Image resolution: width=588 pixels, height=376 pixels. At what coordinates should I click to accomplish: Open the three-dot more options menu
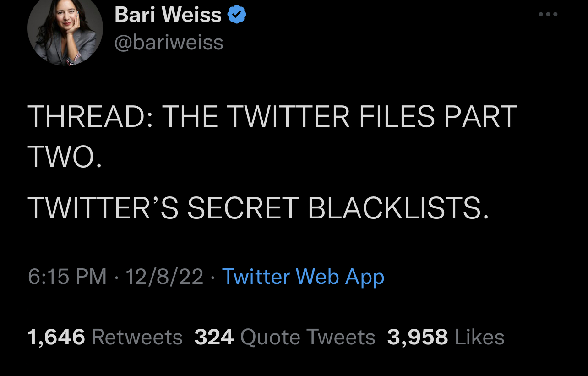548,15
